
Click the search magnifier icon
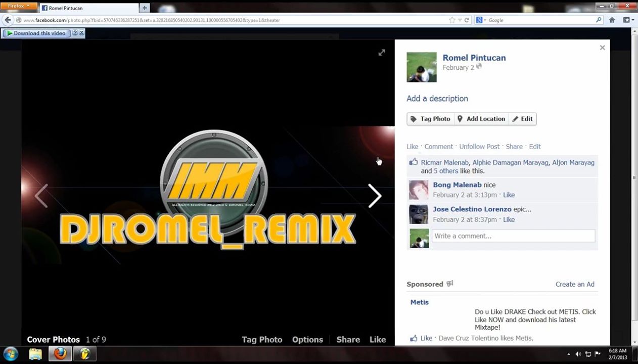(599, 20)
